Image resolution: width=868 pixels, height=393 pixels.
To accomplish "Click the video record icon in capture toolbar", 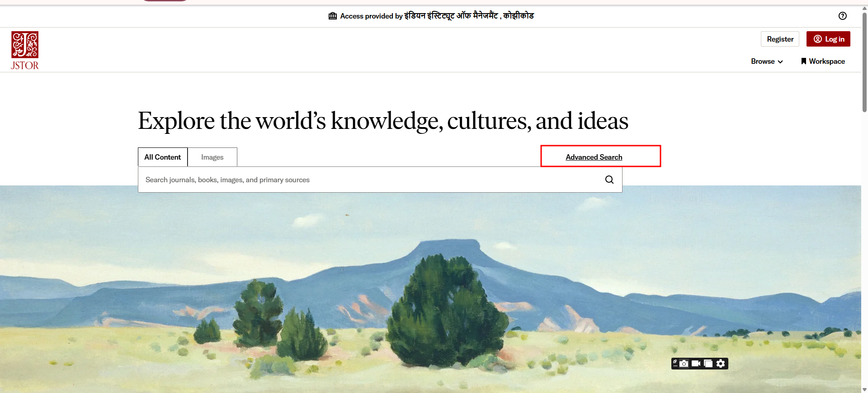I will tap(696, 364).
